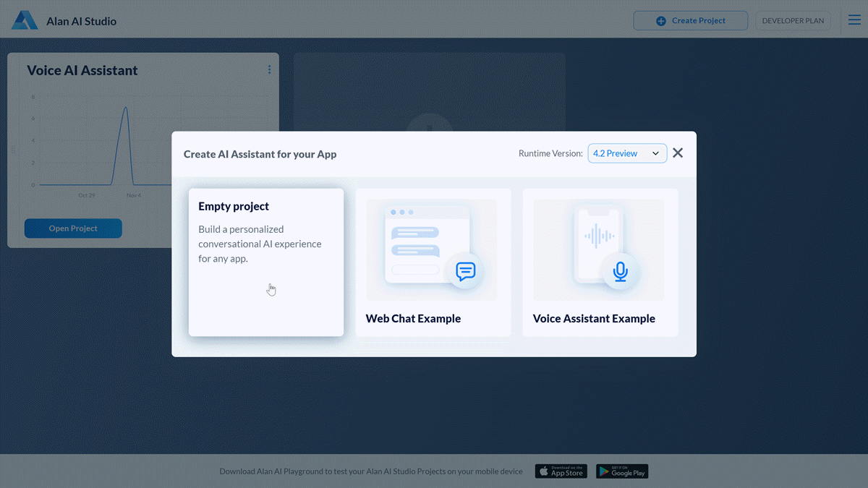Open Voice AI Assistant three-dot options
Image resolution: width=868 pixels, height=488 pixels.
coord(269,70)
